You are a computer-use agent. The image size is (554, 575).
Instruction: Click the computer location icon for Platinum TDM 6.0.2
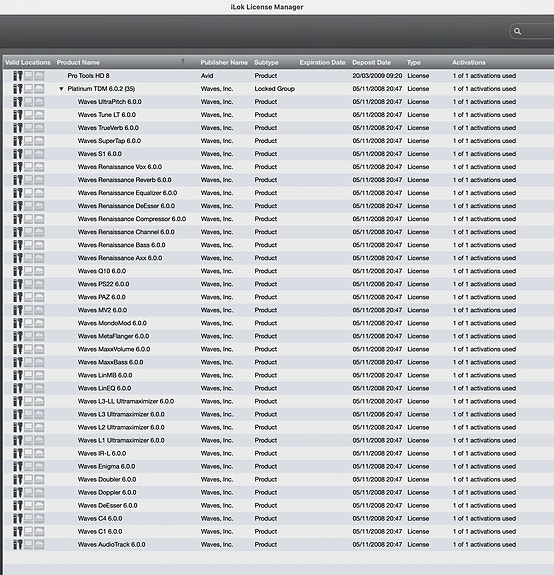point(28,89)
